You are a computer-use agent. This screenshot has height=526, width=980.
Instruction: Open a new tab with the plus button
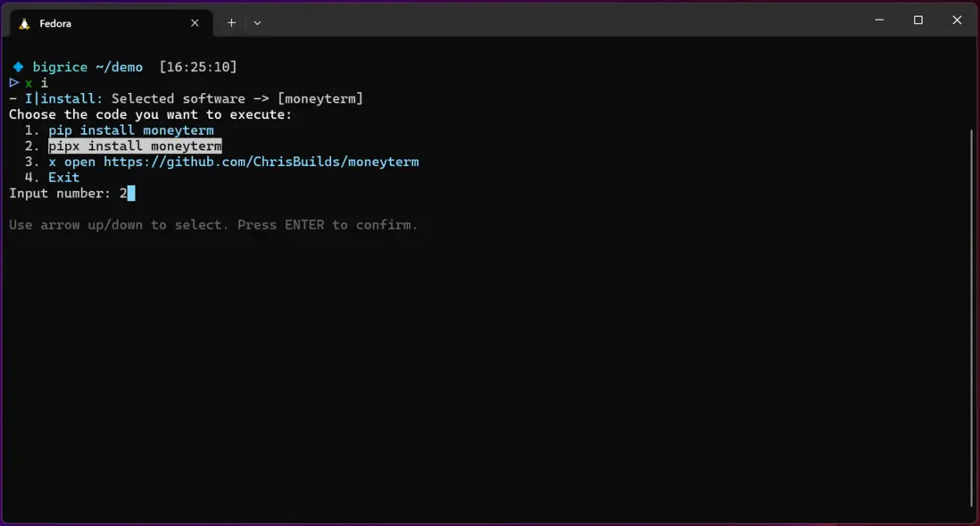[x=231, y=23]
